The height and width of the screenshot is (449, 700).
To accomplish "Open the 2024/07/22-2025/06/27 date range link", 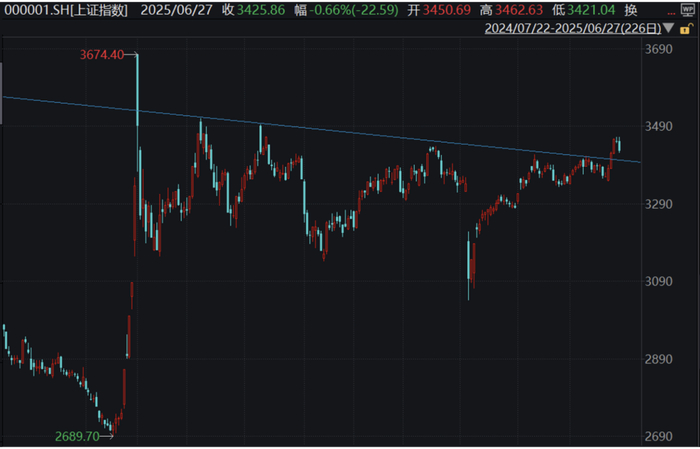I will tap(573, 29).
